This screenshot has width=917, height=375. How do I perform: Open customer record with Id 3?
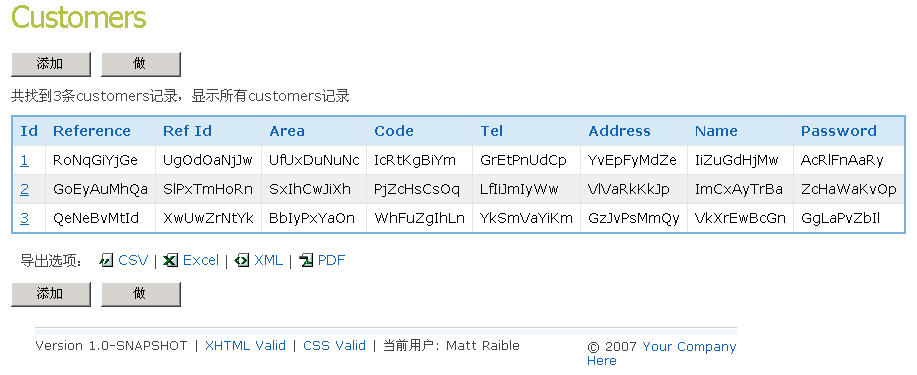click(x=24, y=219)
